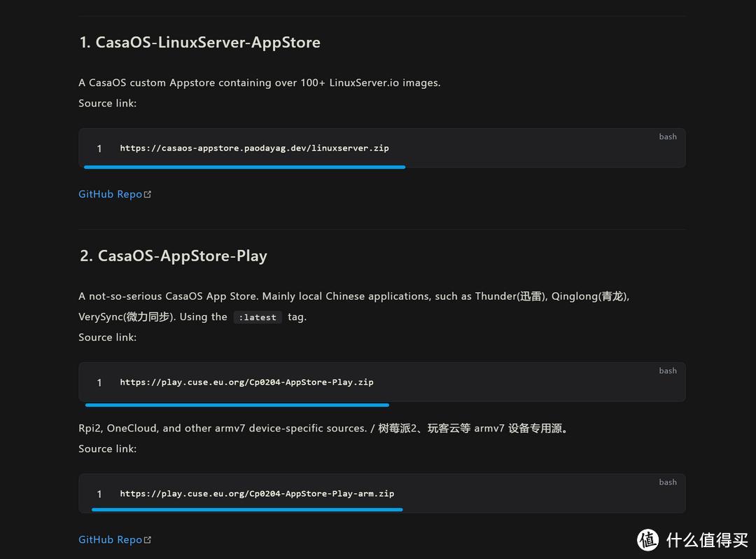Click bash label on Play-arm.zip code block
The image size is (756, 559).
[668, 482]
